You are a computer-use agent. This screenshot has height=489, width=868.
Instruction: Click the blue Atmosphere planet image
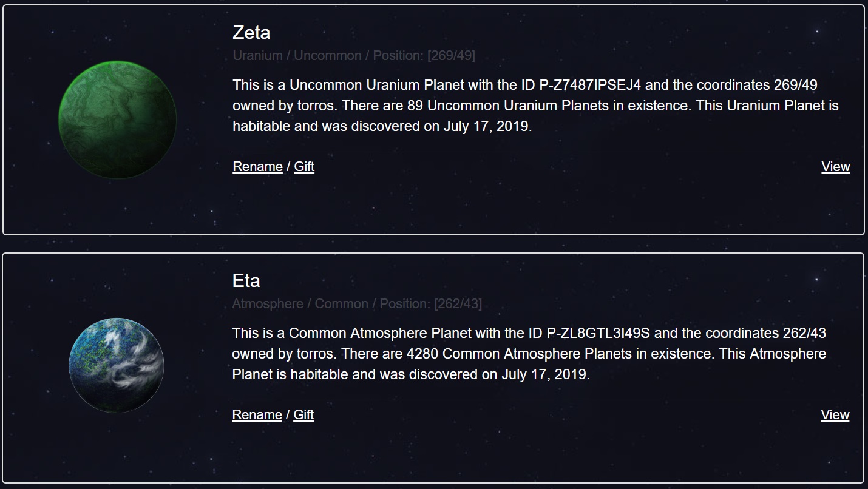click(117, 365)
